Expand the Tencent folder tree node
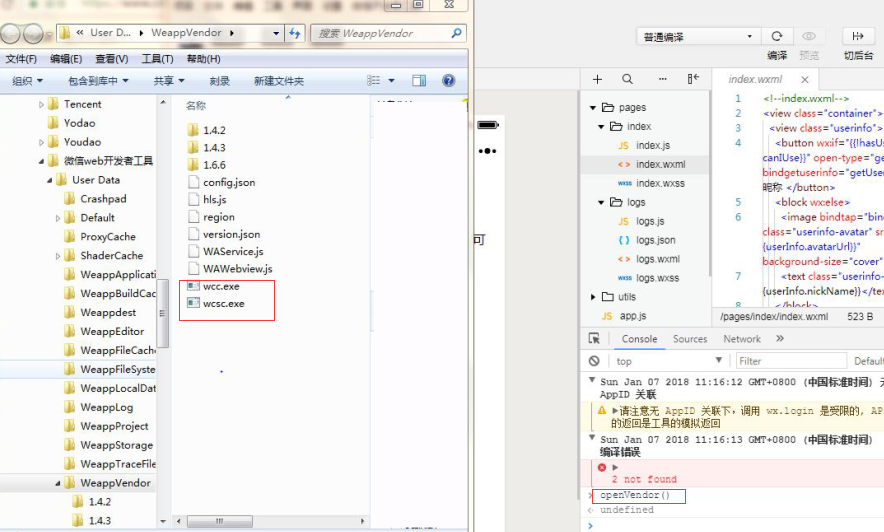Viewport: 884px width, 532px height. [x=41, y=105]
